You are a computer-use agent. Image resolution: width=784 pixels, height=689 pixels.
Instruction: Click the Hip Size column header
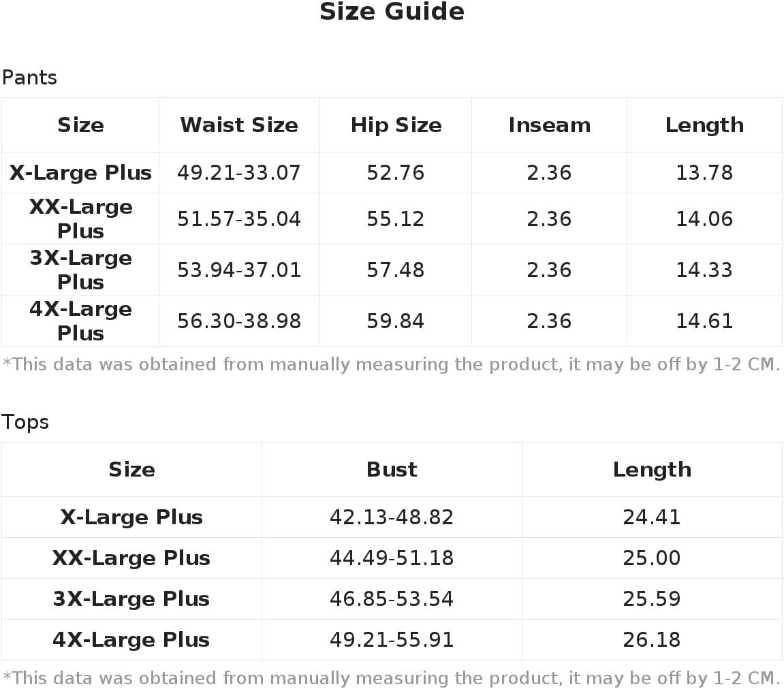396,125
